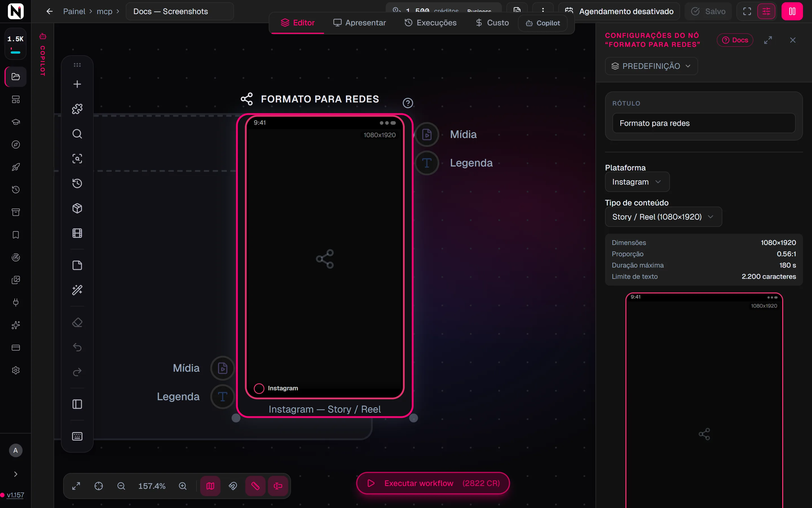The width and height of the screenshot is (812, 508).
Task: Undo the last action
Action: click(77, 347)
